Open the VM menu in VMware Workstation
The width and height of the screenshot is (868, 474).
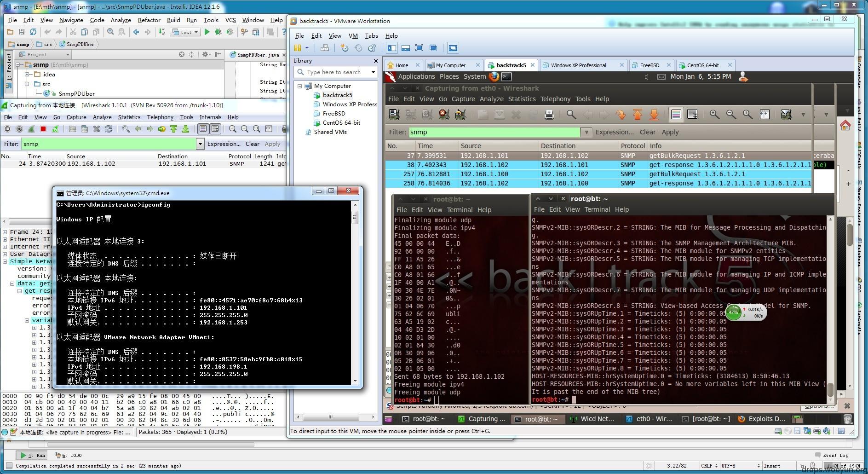(353, 35)
